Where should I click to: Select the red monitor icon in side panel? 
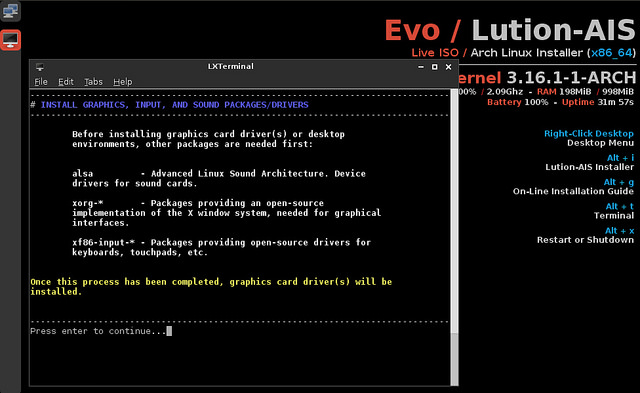coord(10,40)
